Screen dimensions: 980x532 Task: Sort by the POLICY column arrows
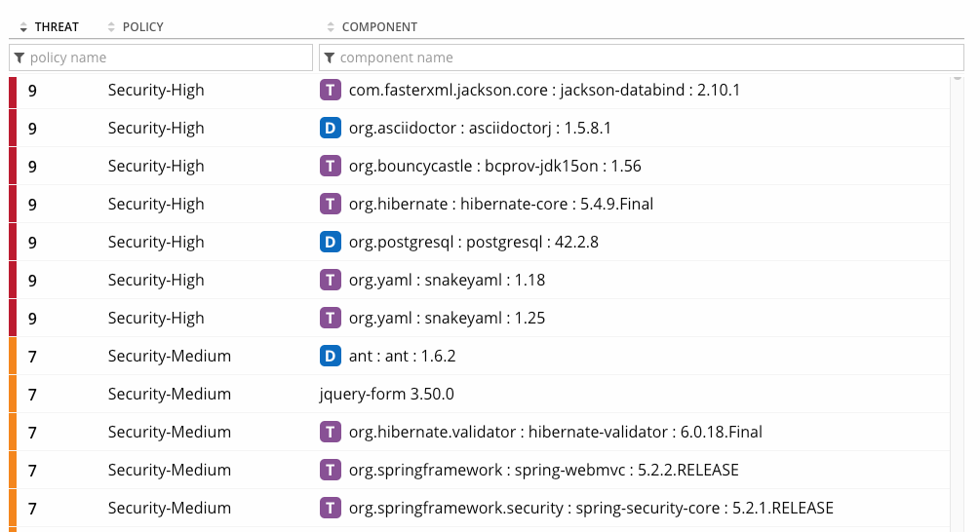coord(111,27)
